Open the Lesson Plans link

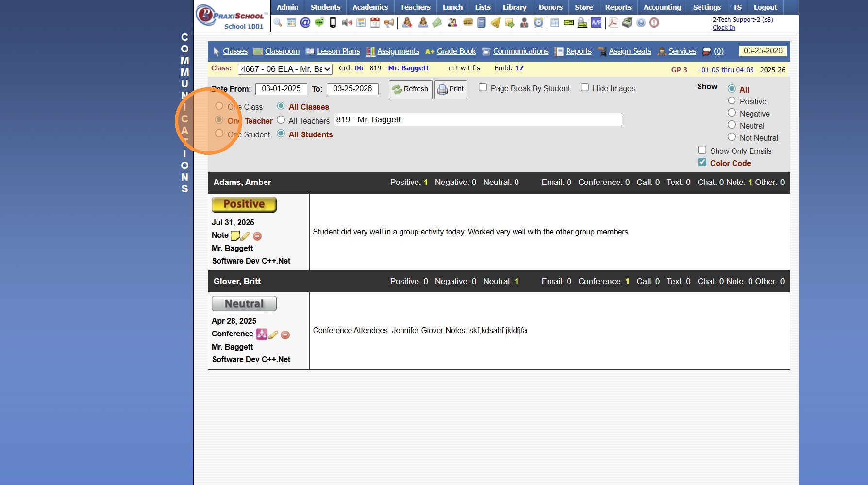pyautogui.click(x=338, y=51)
